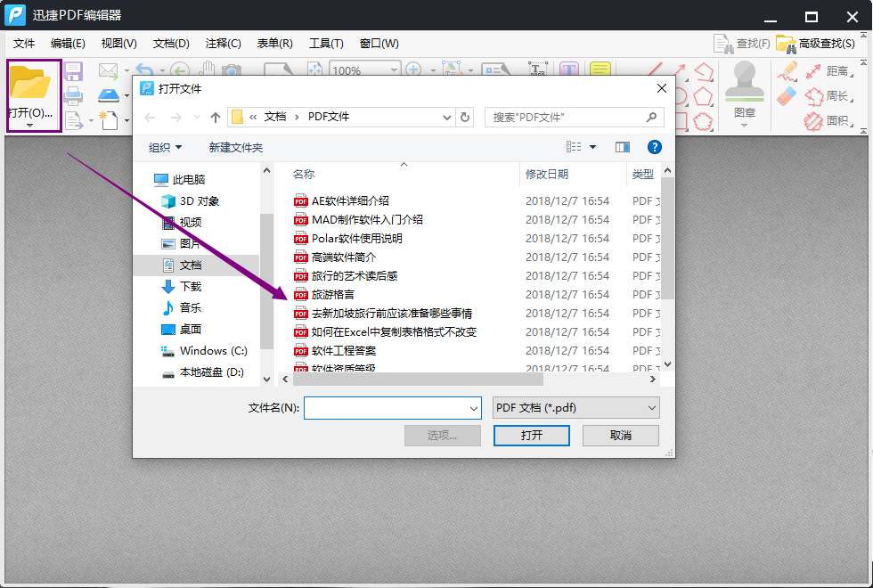
Task: Toggle the preview pane in the Open dialog
Action: point(623,147)
